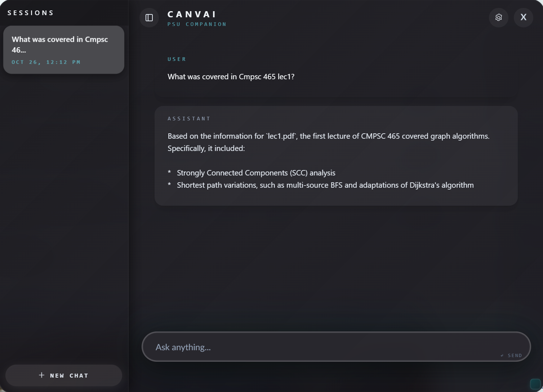Click the USER label above the question
The width and height of the screenshot is (543, 392).
coord(177,59)
